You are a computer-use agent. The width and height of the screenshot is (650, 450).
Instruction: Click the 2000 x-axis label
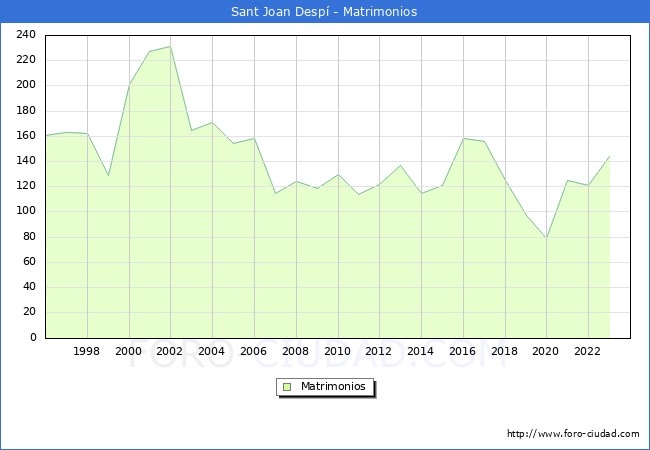click(x=129, y=351)
